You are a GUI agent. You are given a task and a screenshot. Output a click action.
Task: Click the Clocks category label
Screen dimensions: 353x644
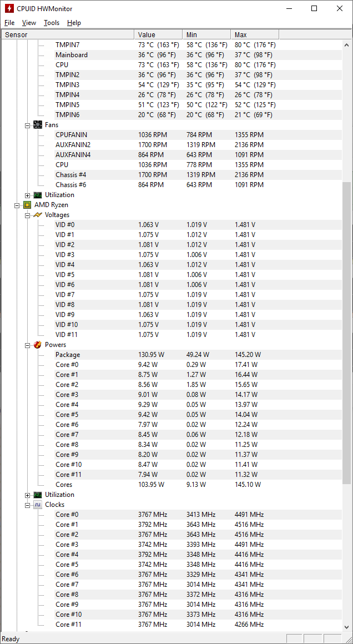click(x=54, y=504)
